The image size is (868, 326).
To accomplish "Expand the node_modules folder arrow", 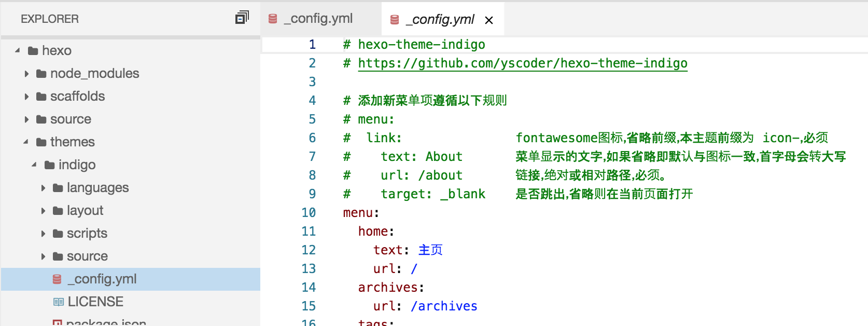I will [x=26, y=74].
